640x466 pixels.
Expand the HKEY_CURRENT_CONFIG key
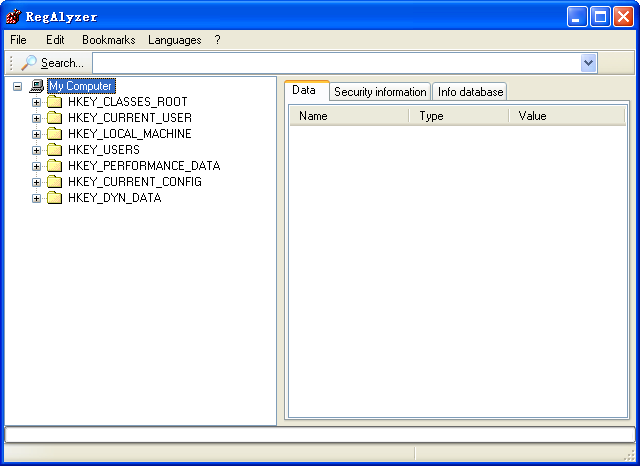click(37, 182)
